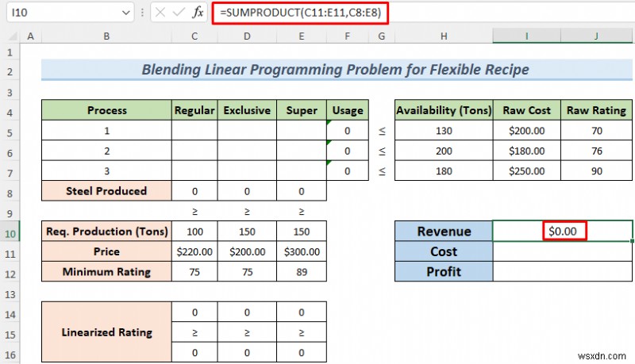Select column C header
635x364 pixels.
(x=194, y=36)
